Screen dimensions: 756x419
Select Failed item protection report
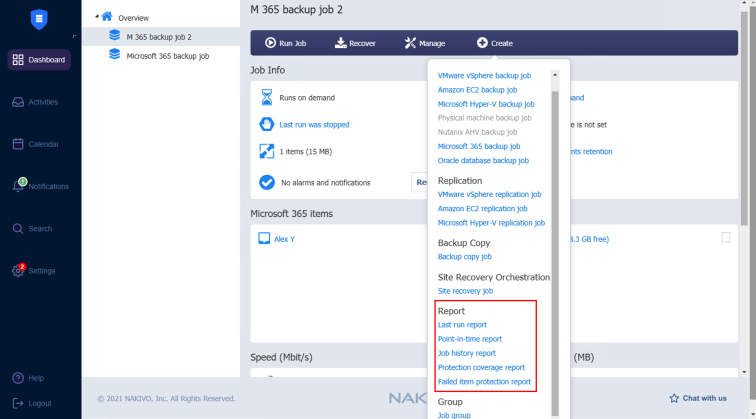tap(484, 381)
